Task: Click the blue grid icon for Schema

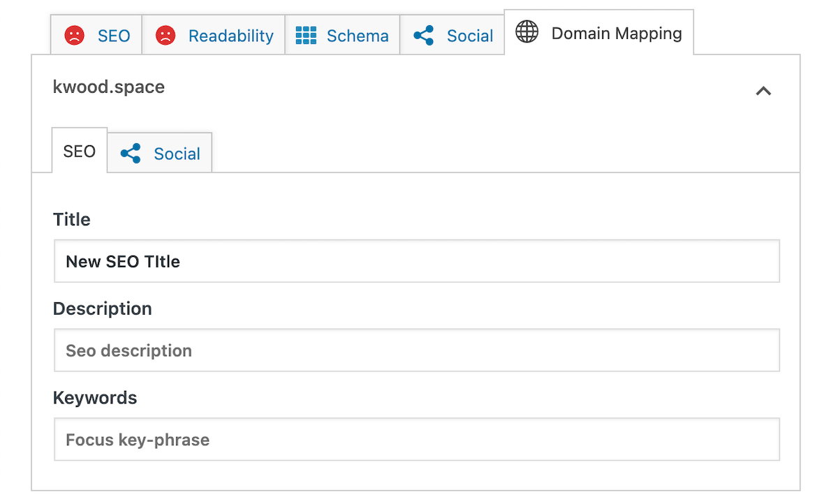Action: (306, 36)
